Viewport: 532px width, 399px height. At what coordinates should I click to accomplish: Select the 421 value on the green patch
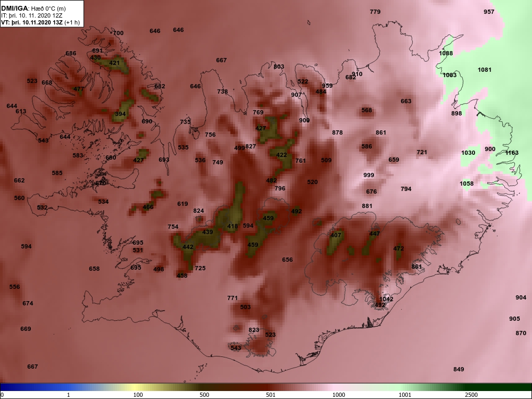click(114, 63)
